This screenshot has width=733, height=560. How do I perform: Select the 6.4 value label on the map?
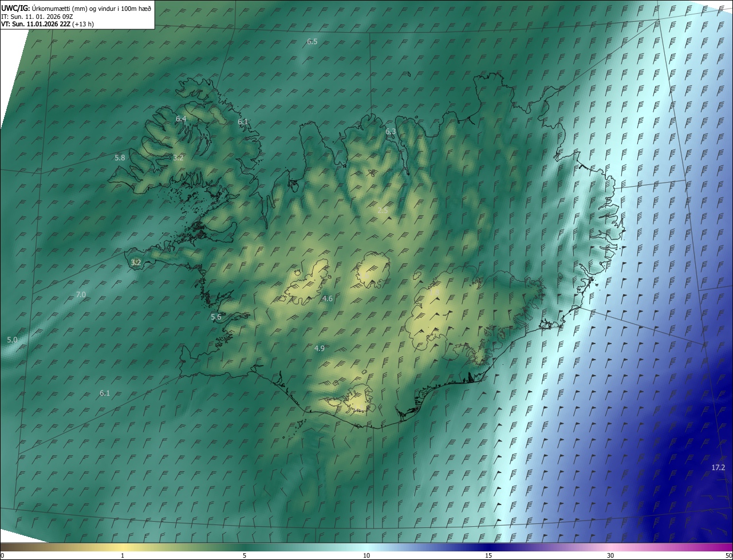click(x=181, y=119)
